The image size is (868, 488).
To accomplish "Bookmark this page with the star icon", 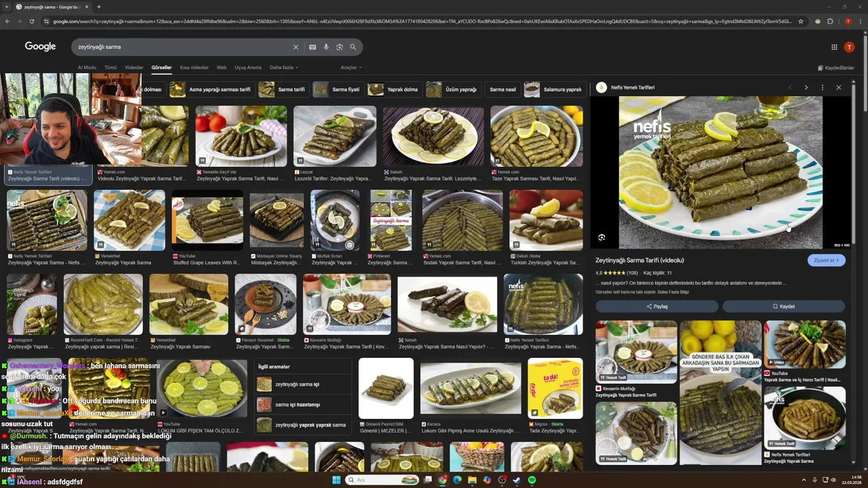I will tap(801, 21).
